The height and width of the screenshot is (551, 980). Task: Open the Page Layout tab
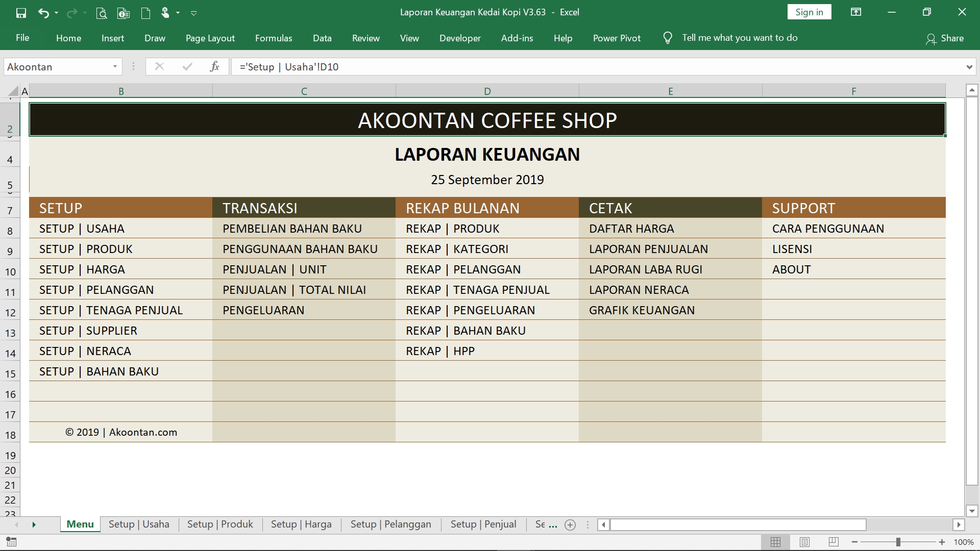(210, 38)
